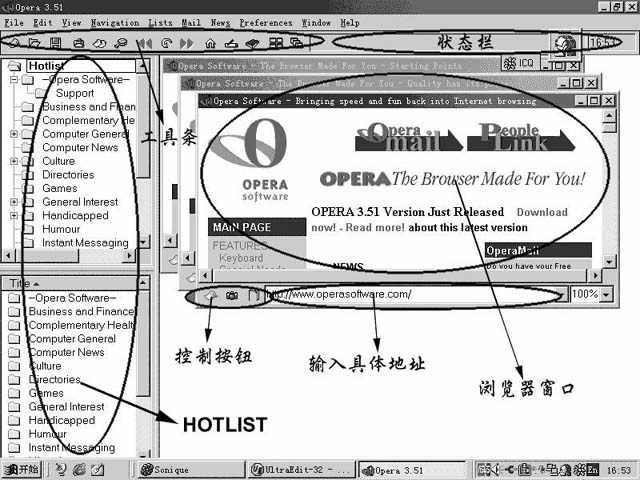The width and height of the screenshot is (640, 480).
Task: Click the New window toolbar icon
Action: 15,42
